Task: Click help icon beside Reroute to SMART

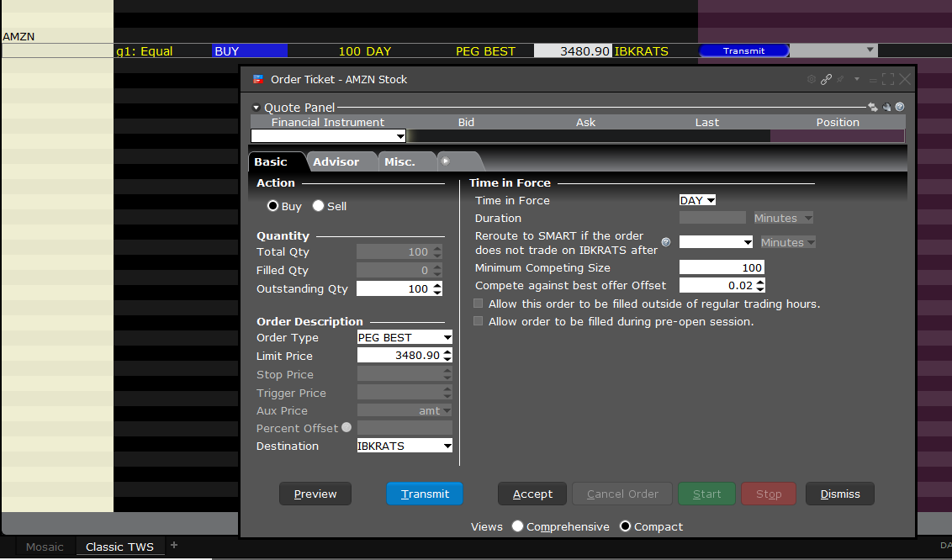Action: 666,242
